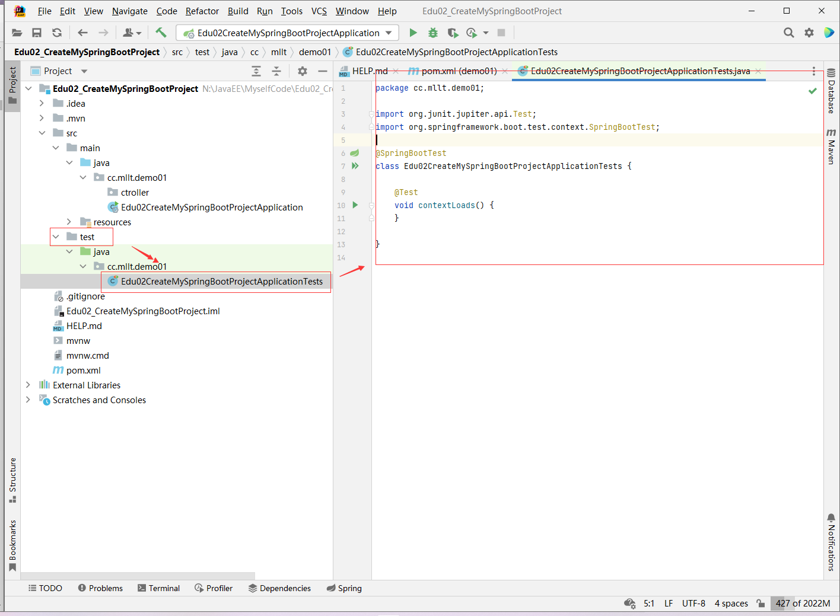Image resolution: width=840 pixels, height=616 pixels.
Task: Open the VCS menu
Action: click(319, 11)
